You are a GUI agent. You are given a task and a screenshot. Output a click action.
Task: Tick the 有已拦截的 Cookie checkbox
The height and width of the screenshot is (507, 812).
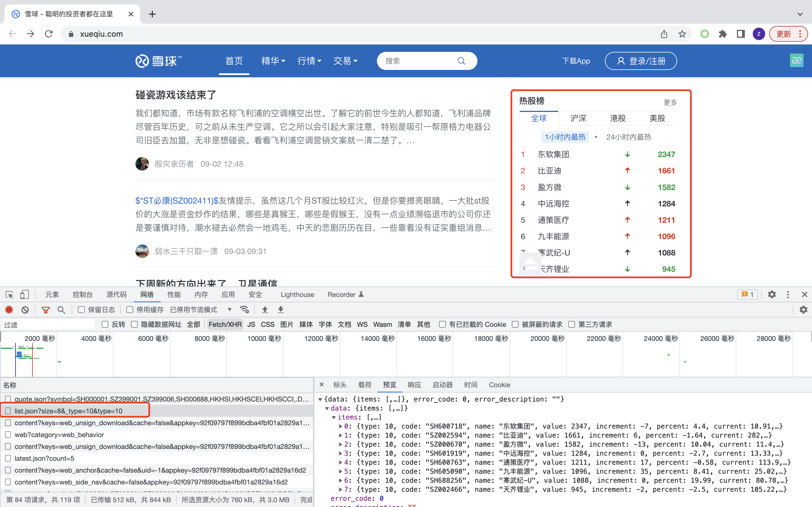(442, 324)
